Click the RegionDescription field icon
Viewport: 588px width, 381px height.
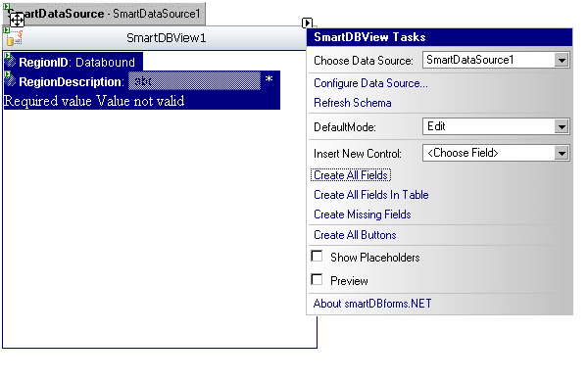11,80
